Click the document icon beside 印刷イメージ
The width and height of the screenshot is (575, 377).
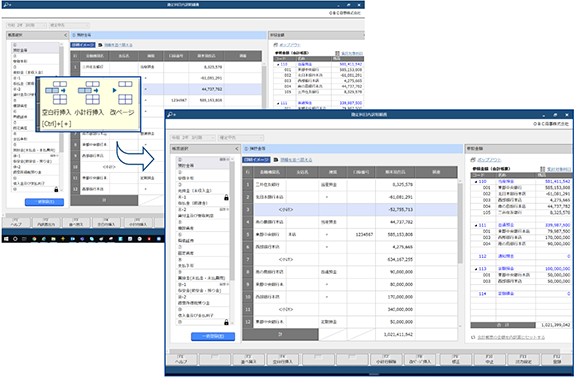[x=276, y=160]
